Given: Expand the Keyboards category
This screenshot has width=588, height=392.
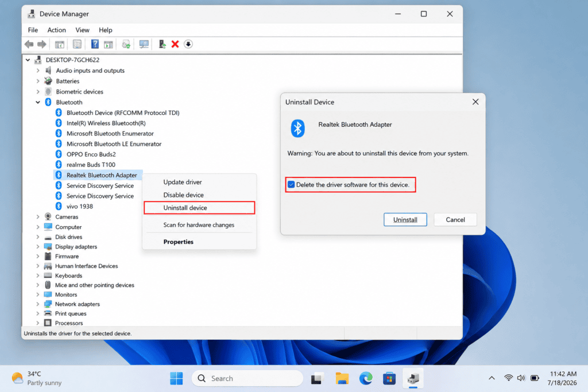Looking at the screenshot, I should click(38, 275).
